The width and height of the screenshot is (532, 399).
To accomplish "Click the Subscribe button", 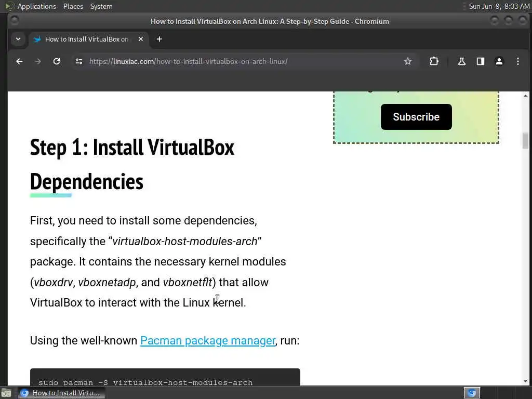I will point(416,117).
